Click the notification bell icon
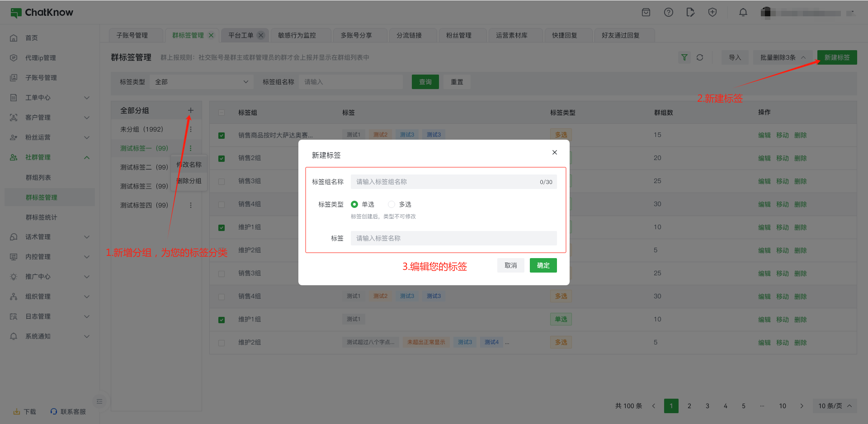 (743, 13)
